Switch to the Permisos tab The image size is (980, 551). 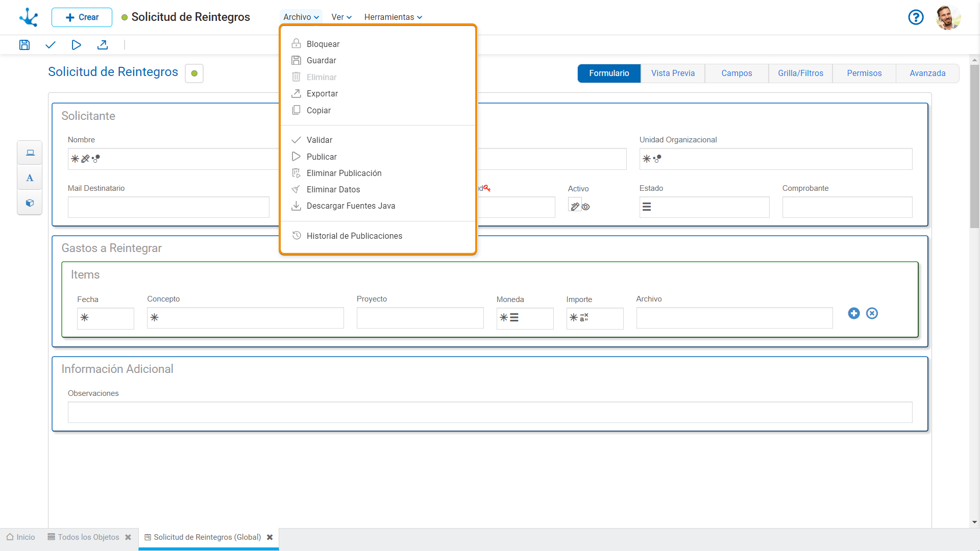pyautogui.click(x=864, y=73)
